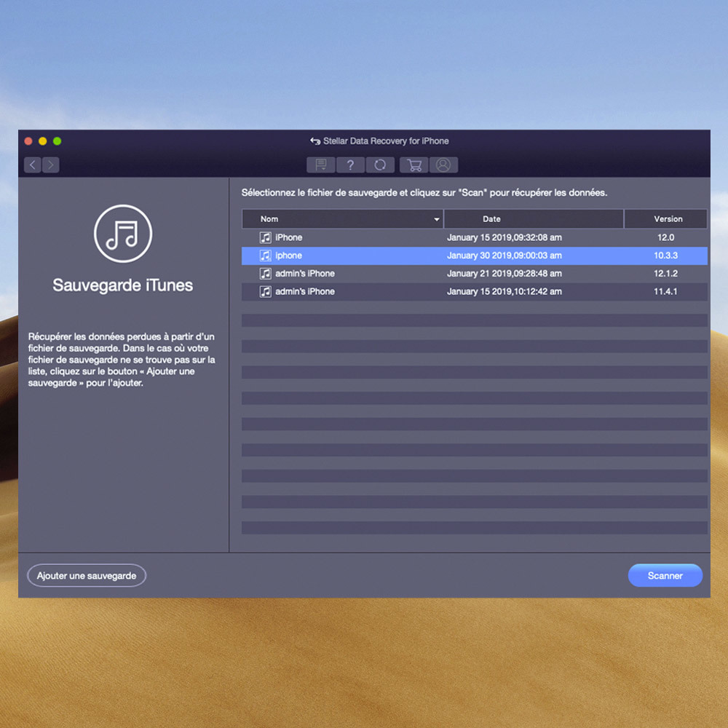Select admin's iPhone name with version 11.4.1
Image resolution: width=728 pixels, height=728 pixels.
[x=305, y=292]
